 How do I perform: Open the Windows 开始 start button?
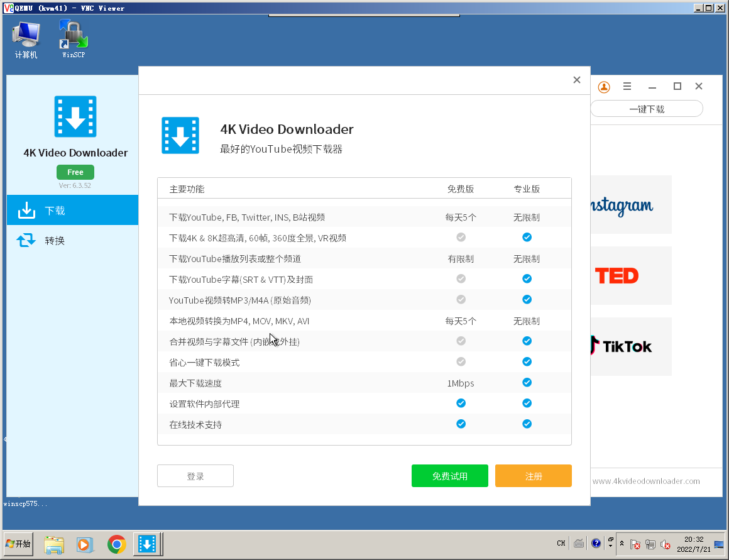[x=19, y=544]
